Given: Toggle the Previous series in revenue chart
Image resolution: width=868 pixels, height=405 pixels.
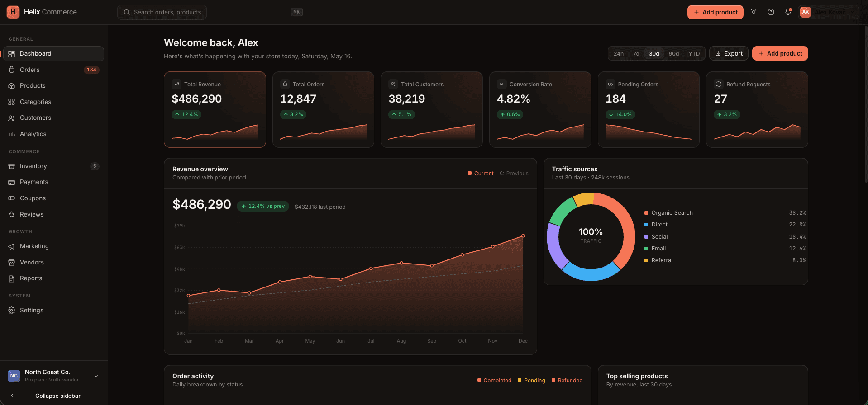Looking at the screenshot, I should coord(514,174).
